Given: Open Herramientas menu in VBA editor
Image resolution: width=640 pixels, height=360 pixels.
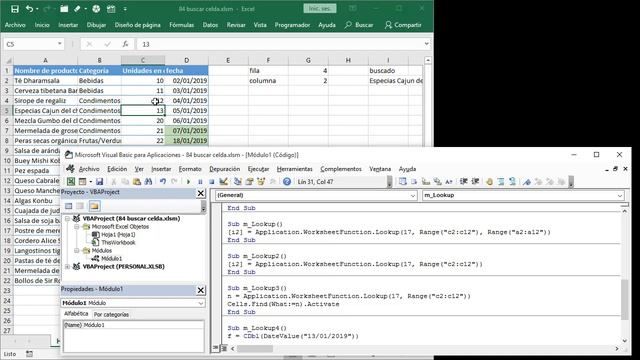Looking at the screenshot, I should (295, 169).
